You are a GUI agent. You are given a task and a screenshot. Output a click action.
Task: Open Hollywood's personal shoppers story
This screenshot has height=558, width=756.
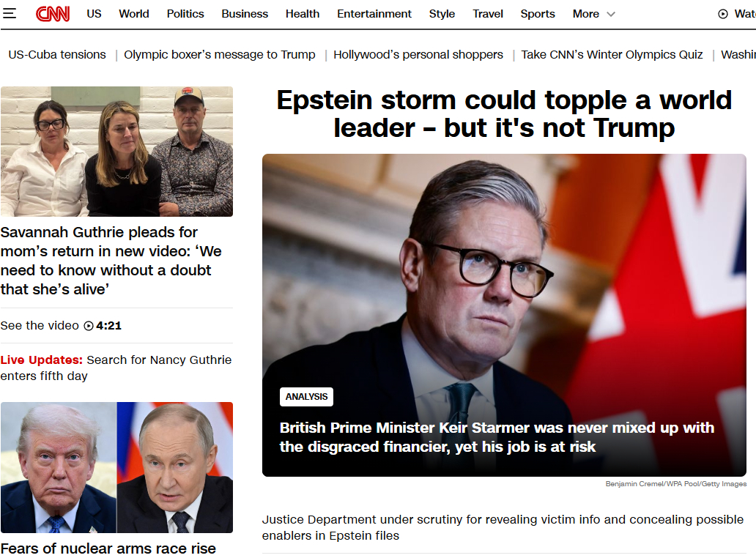tap(418, 55)
